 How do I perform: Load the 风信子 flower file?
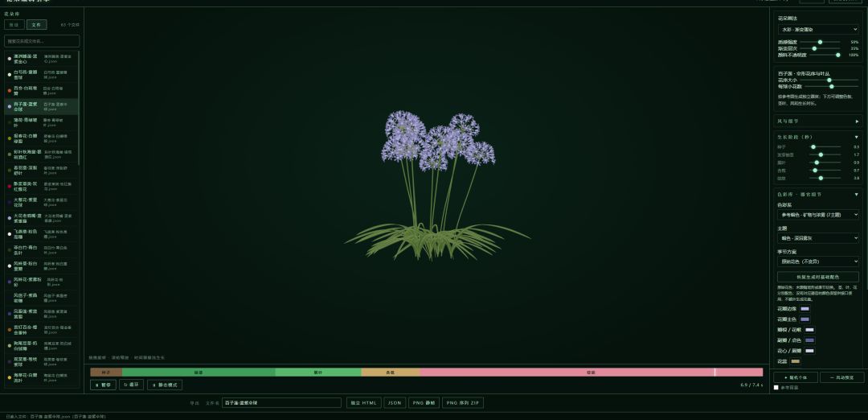(42, 298)
